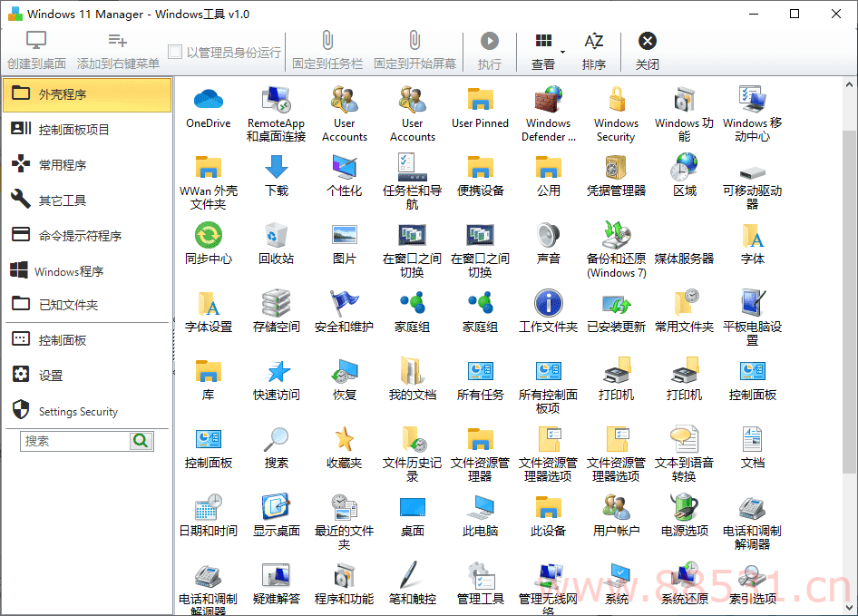Select the 快速访问 quick access star icon
Screen dimensions: 858x616
point(276,372)
